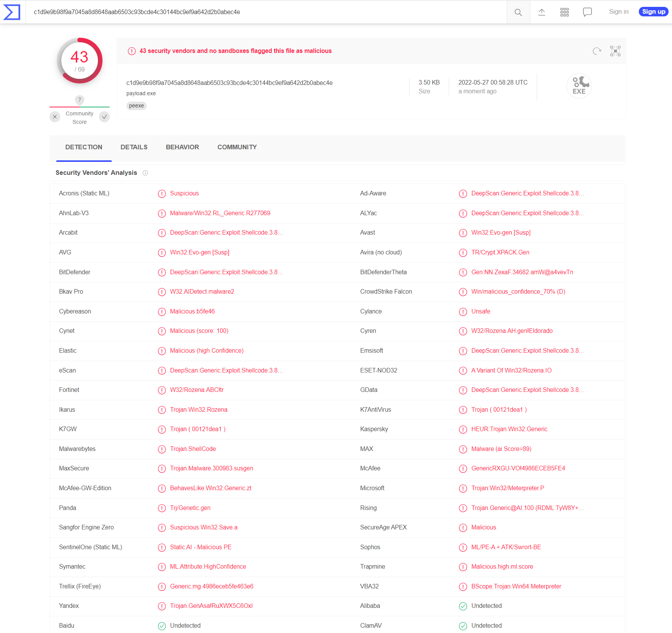
Task: Click HEUR:Trojan.Win32.Generic detection result
Action: [x=509, y=429]
